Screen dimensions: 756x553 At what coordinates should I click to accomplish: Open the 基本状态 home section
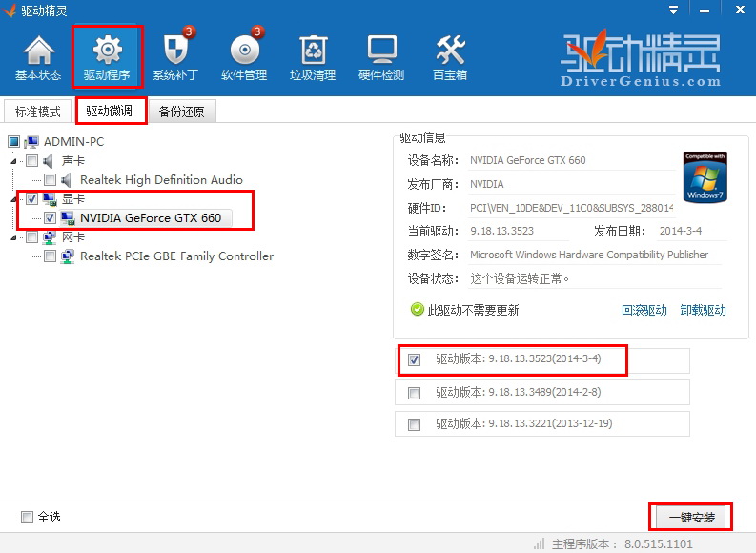(x=38, y=58)
